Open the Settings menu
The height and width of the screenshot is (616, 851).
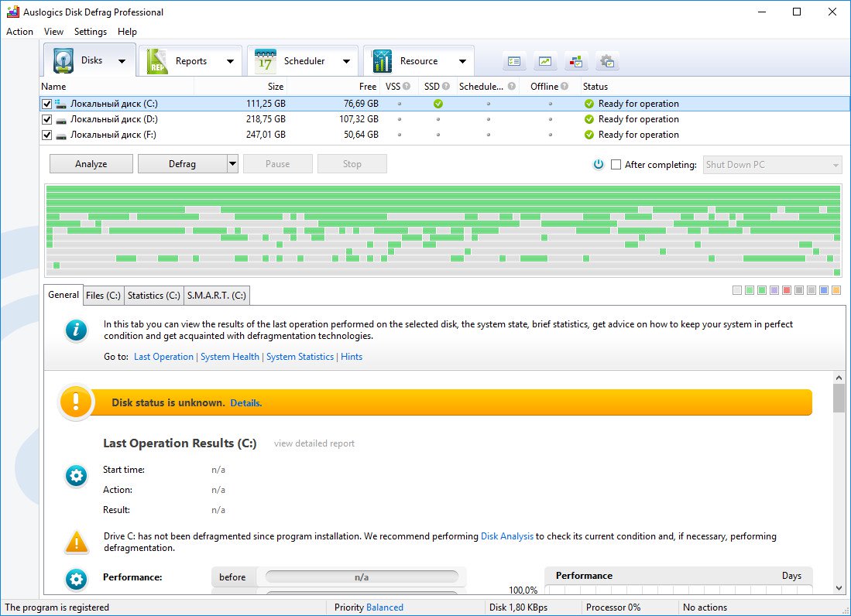91,32
